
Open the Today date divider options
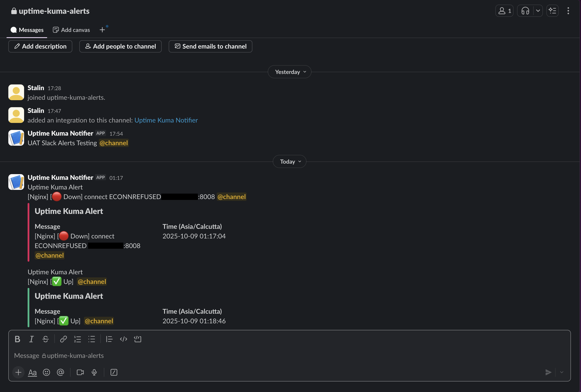point(289,161)
